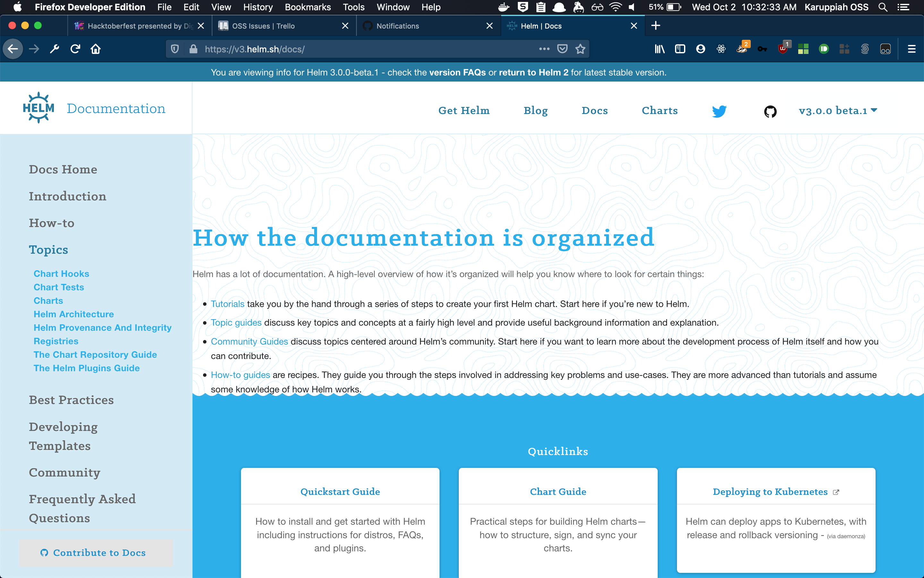Open the Chart Hooks topic link
Viewport: 924px width, 578px height.
point(61,274)
